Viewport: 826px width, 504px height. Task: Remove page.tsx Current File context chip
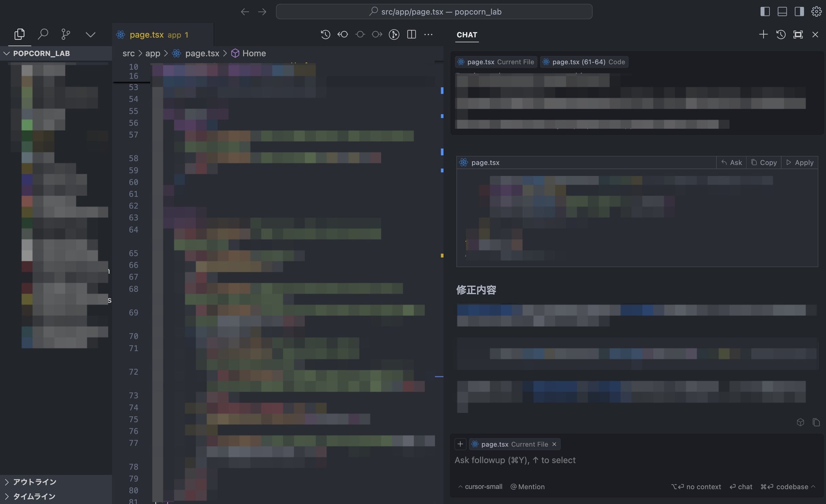click(554, 444)
